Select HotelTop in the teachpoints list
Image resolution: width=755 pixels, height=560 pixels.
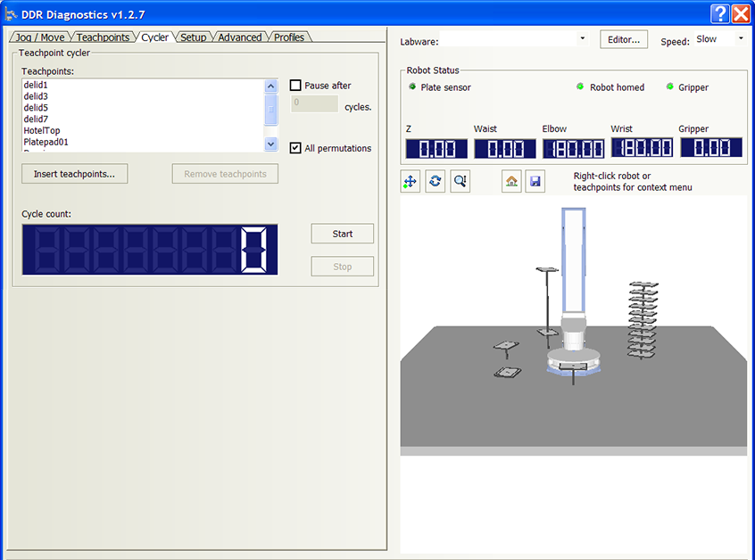point(42,130)
